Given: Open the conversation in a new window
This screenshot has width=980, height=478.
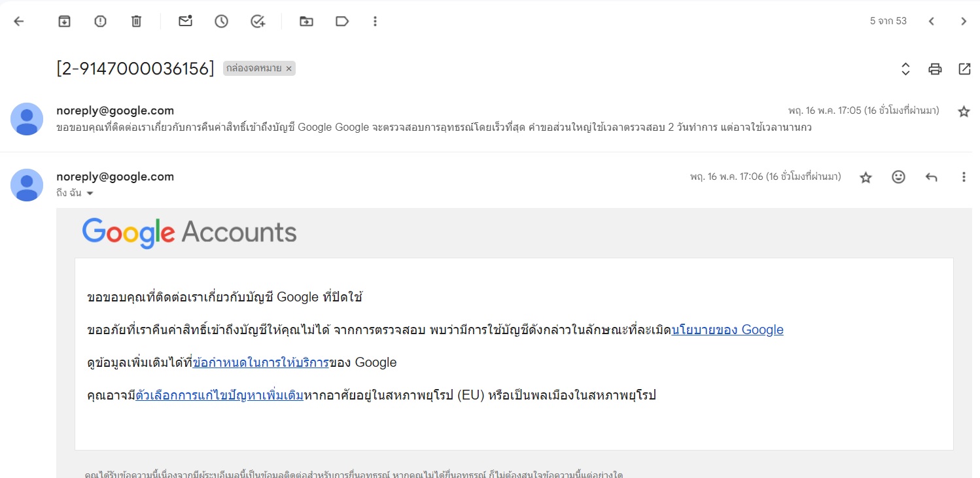Looking at the screenshot, I should pos(964,69).
